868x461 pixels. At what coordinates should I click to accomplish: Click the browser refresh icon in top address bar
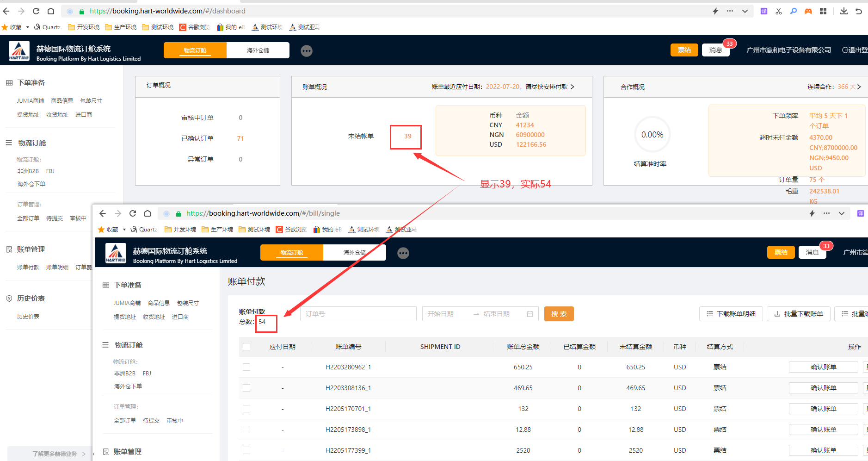pyautogui.click(x=36, y=11)
